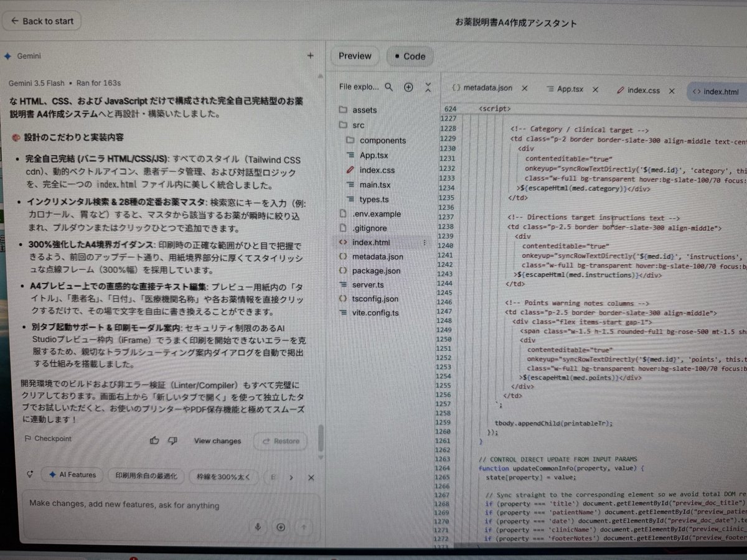Image resolution: width=747 pixels, height=560 pixels.
Task: Pick the 枠線を300%太く suggestion chip
Action: pyautogui.click(x=223, y=477)
